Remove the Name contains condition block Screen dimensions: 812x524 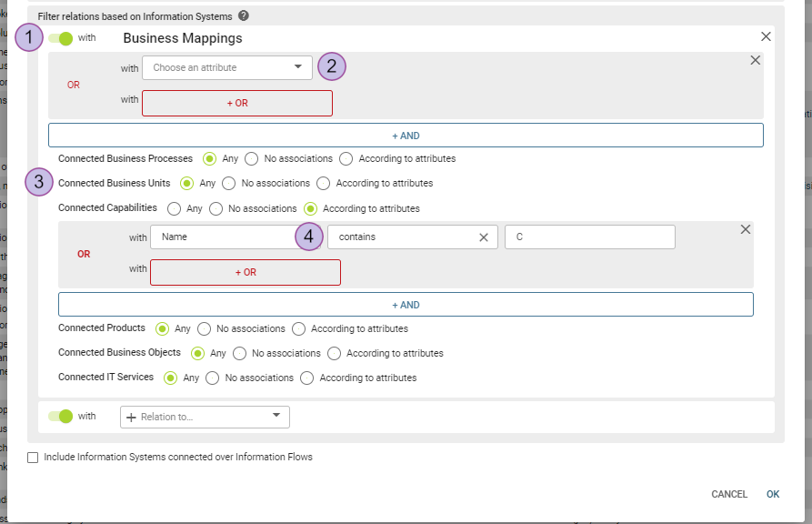pos(746,229)
